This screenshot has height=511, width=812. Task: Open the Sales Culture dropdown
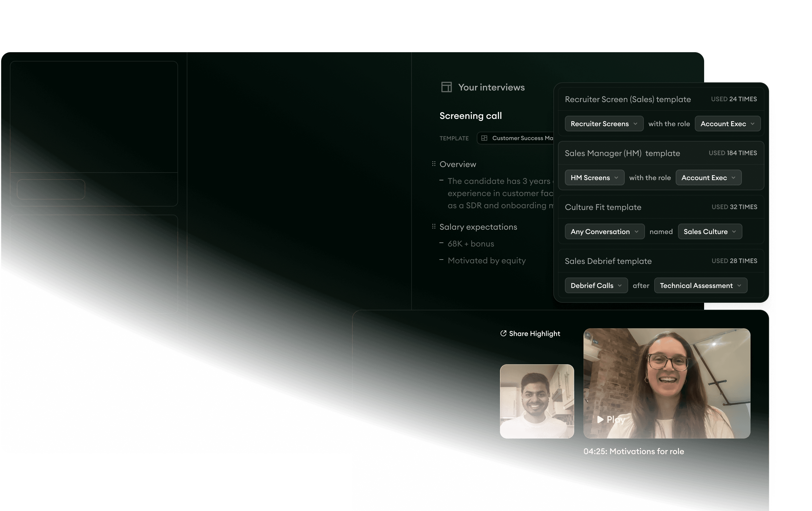[710, 232]
